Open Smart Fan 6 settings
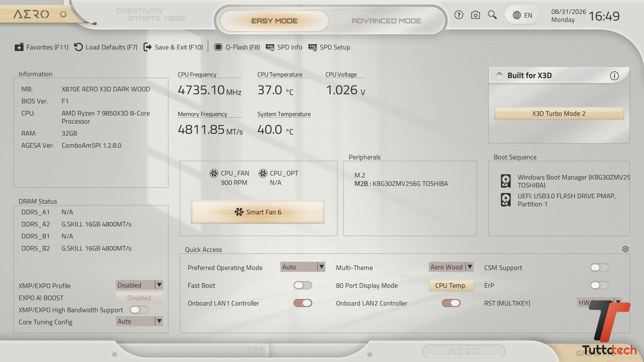 pos(258,212)
